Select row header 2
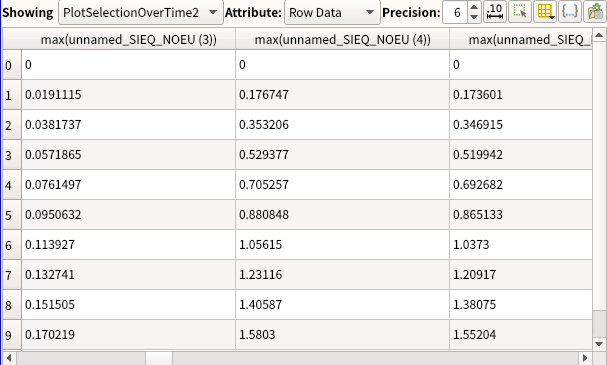Image resolution: width=607 pixels, height=365 pixels. pyautogui.click(x=12, y=125)
